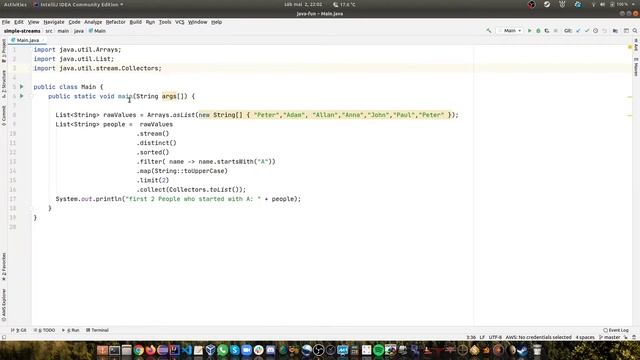Place cursor on import java.util.List line
The height and width of the screenshot is (360, 640).
(74, 59)
